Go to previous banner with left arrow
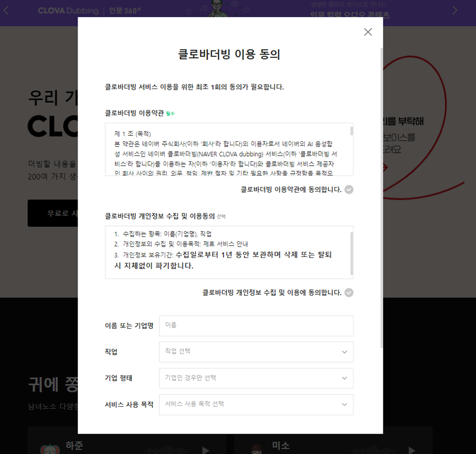Image resolution: width=476 pixels, height=454 pixels. (6, 10)
